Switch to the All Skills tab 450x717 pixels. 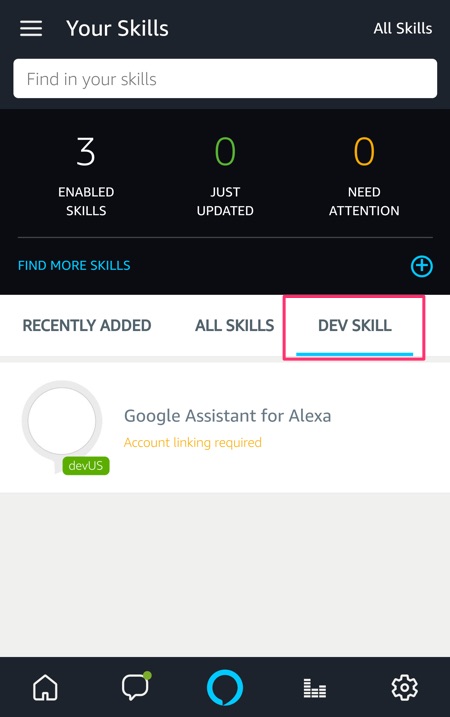(235, 326)
